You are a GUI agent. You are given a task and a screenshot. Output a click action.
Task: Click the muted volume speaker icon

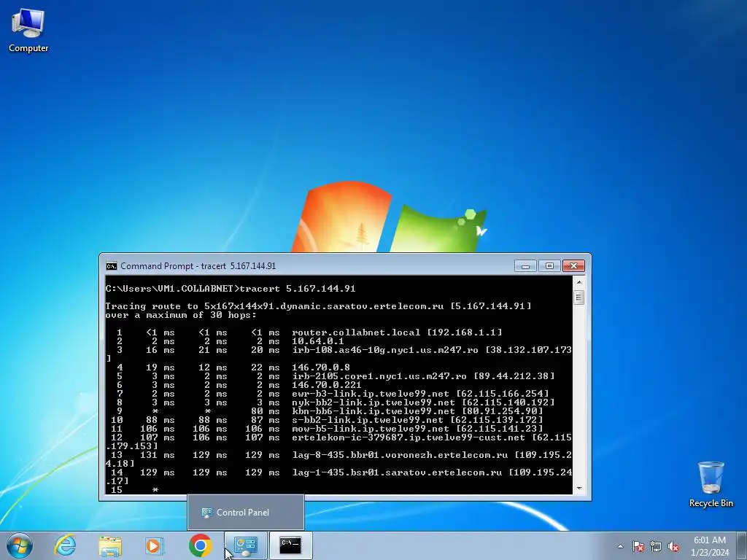[673, 546]
